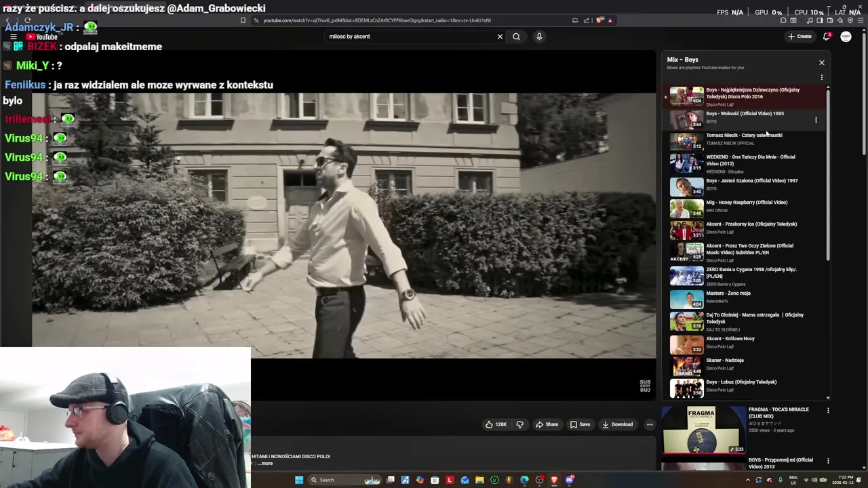Open YouTube notifications bell
Viewport: 868px width, 488px height.
pos(827,37)
